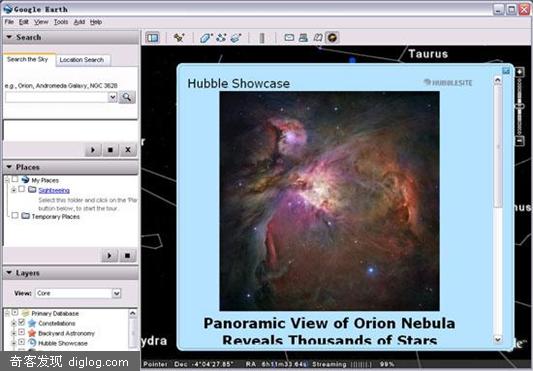533x371 pixels.
Task: Click the ruler toolbar icon
Action: 262,37
